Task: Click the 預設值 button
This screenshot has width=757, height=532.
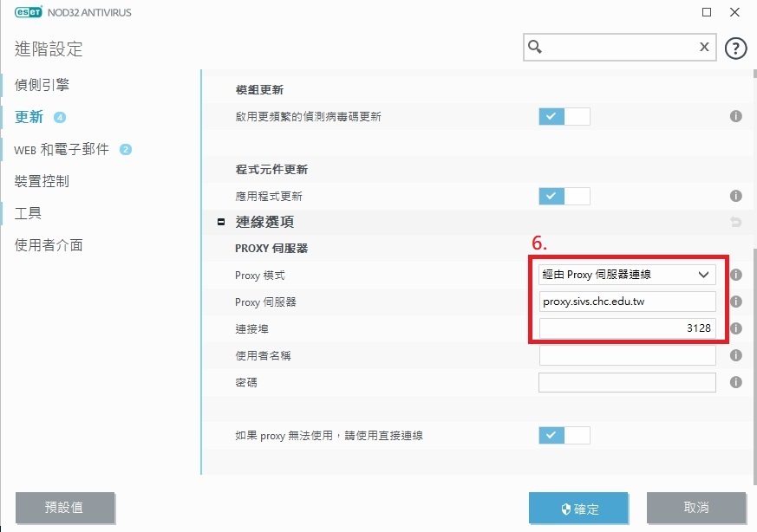Action: [65, 508]
